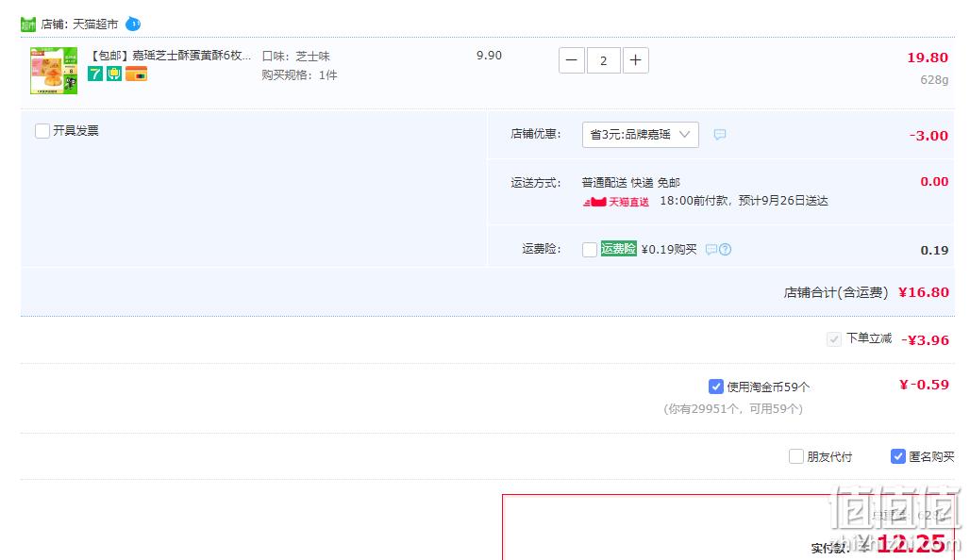
Task: Click the ¥16.80 store total
Action: (924, 292)
